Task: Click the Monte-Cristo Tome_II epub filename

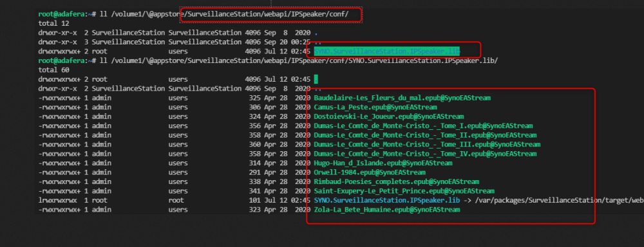Action: pyautogui.click(x=425, y=135)
